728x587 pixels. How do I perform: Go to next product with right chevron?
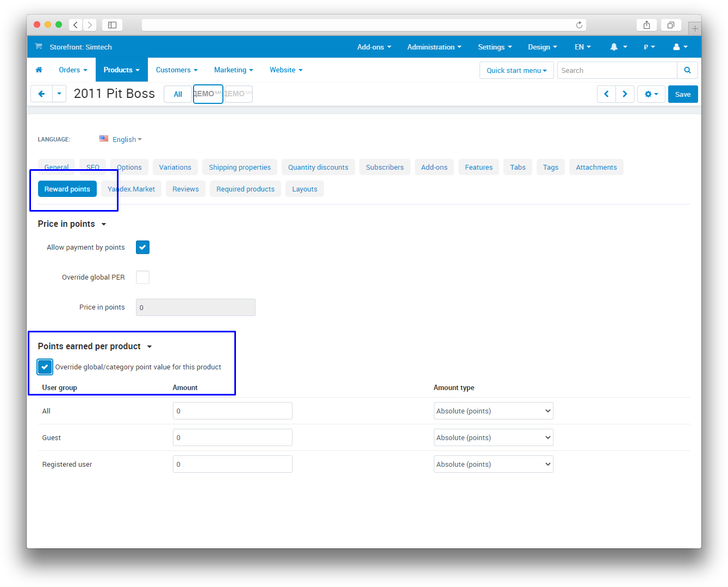pos(625,94)
